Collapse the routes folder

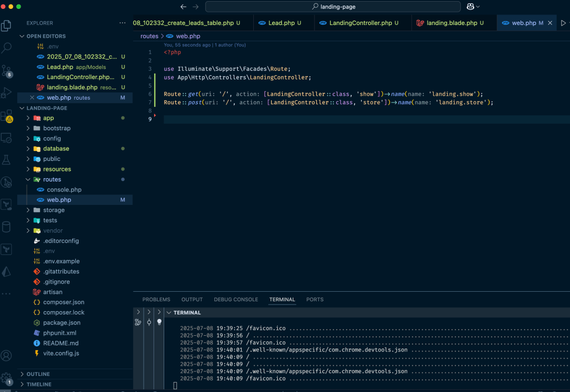coord(52,179)
